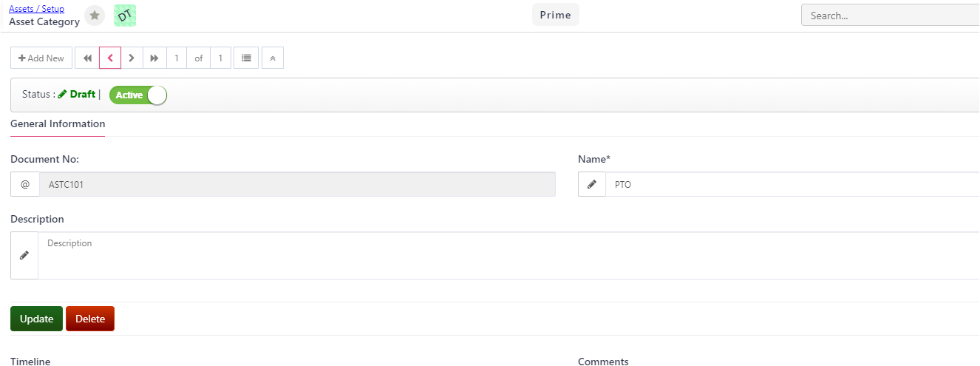
Task: Open the General Information tab
Action: pyautogui.click(x=58, y=123)
